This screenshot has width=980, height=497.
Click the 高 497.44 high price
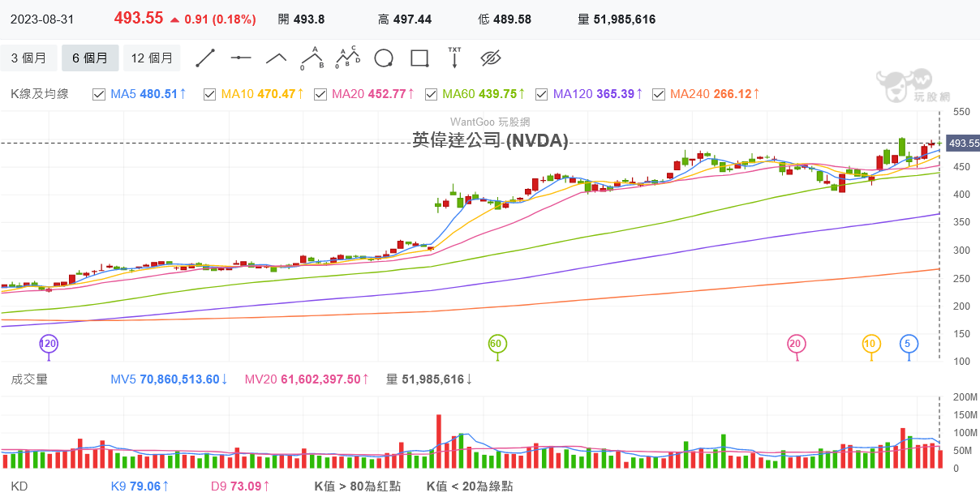pyautogui.click(x=405, y=19)
